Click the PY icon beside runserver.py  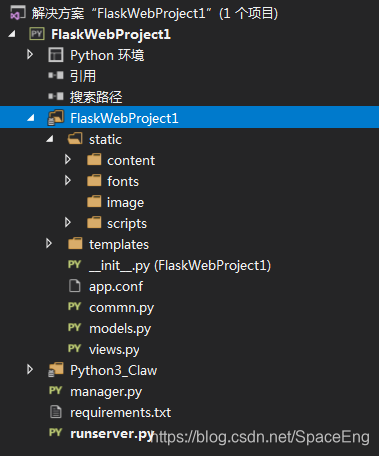tap(55, 432)
